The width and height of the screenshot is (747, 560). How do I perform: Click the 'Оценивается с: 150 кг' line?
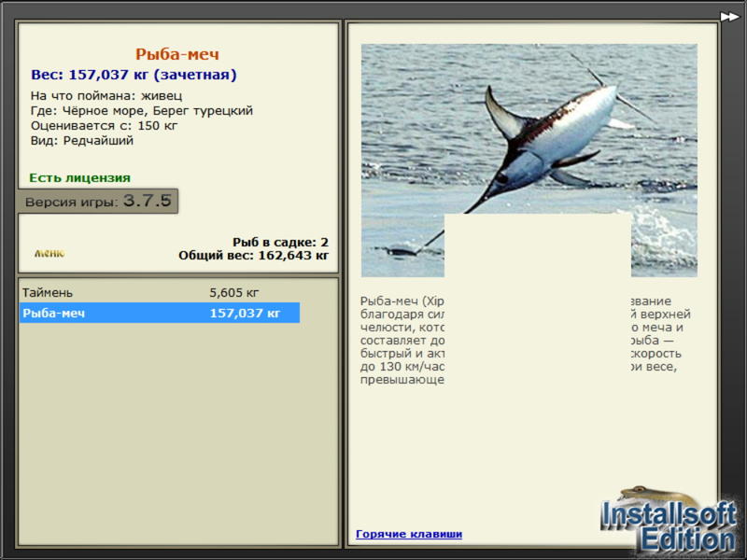(104, 126)
